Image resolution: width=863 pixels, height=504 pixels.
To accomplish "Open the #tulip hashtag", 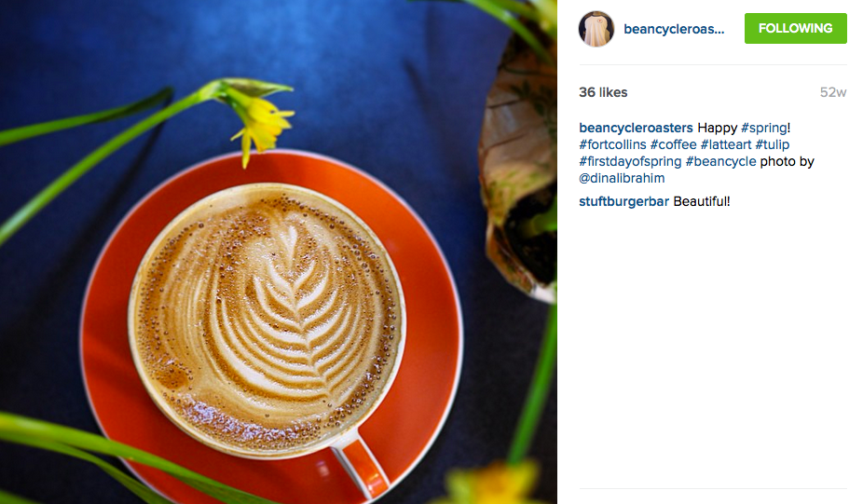I will (x=773, y=144).
